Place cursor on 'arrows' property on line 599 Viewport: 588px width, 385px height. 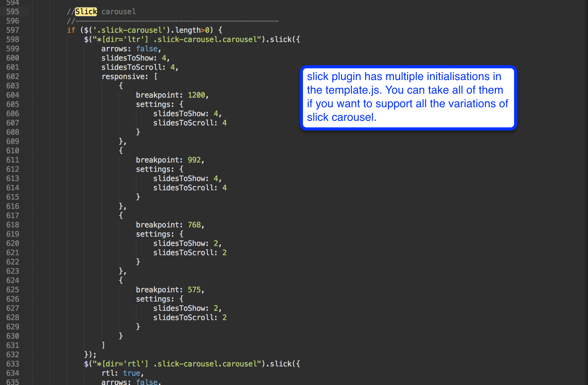point(114,49)
